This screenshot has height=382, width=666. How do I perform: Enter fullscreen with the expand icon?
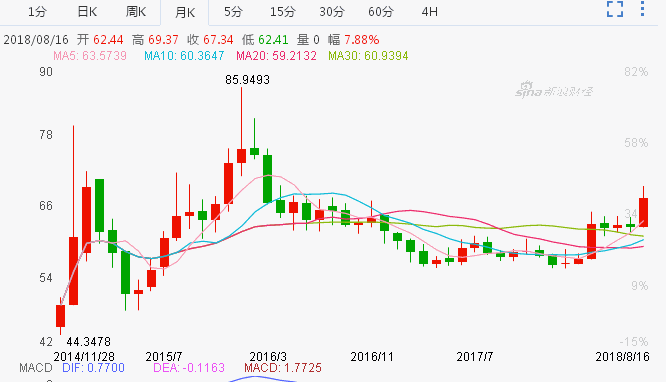point(615,9)
